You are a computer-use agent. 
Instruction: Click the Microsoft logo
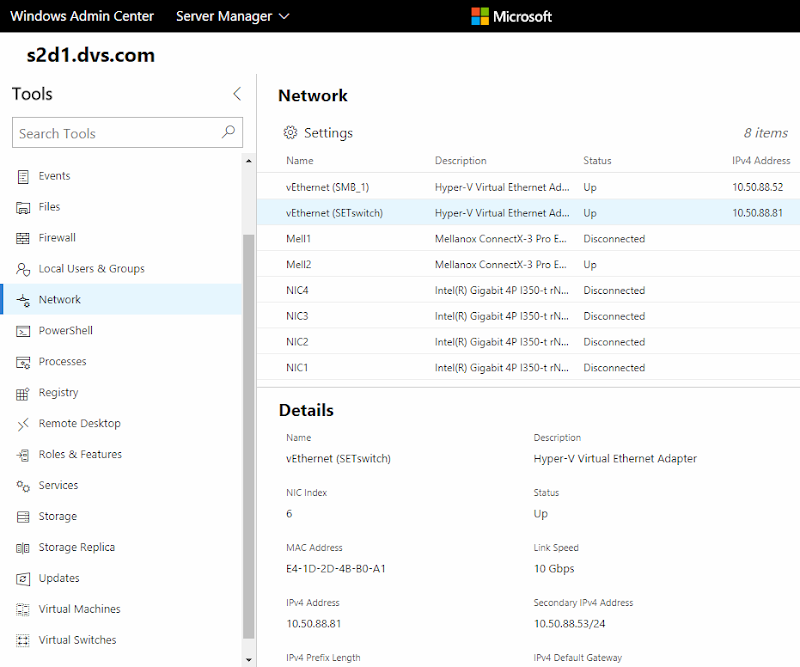(x=511, y=16)
